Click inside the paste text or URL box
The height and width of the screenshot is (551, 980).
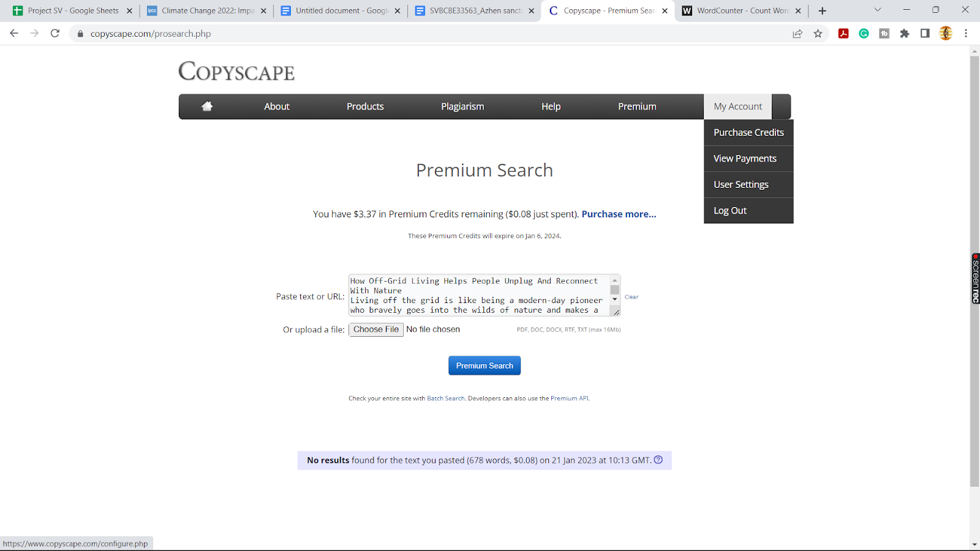pyautogui.click(x=479, y=295)
